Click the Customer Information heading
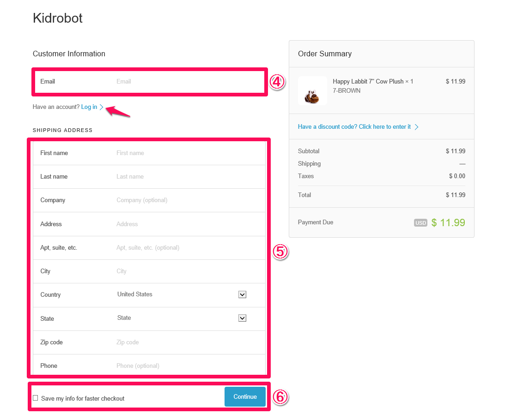Viewport: 511px width, 420px height. pyautogui.click(x=69, y=54)
